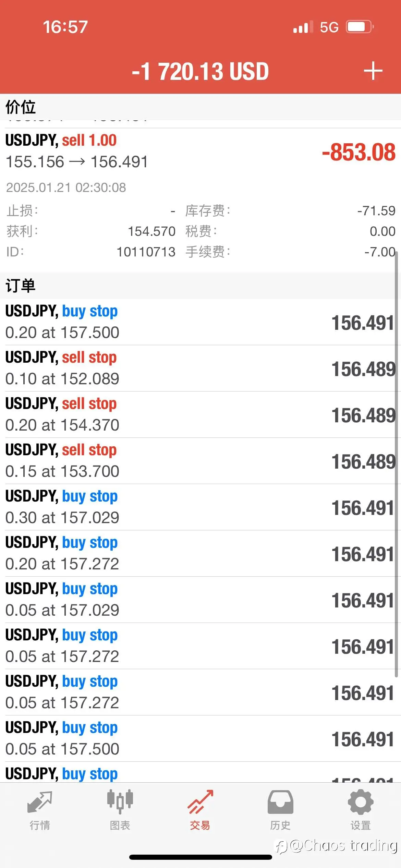Viewport: 401px width, 868px height.
Task: Tap the 价位 positions section header
Action: (x=200, y=107)
